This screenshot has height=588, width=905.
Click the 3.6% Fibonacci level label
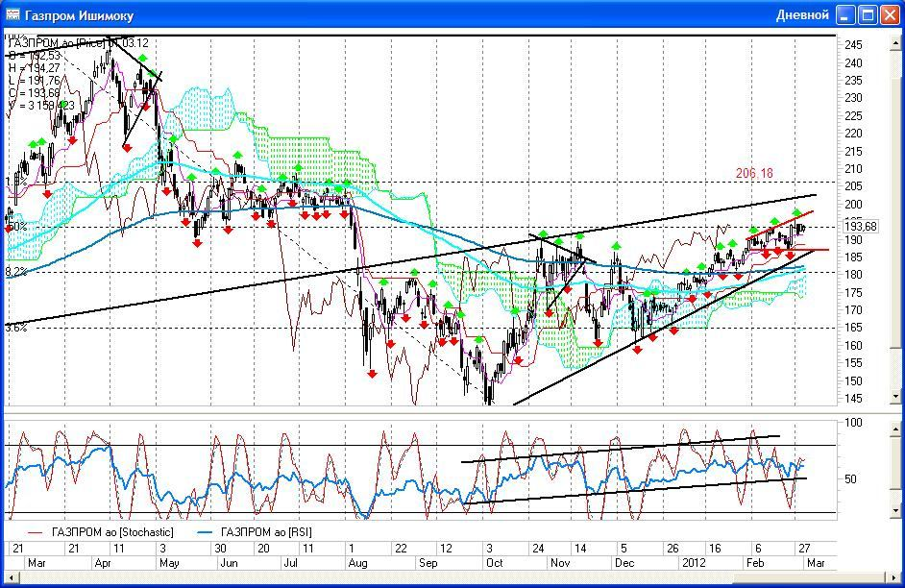click(16, 328)
